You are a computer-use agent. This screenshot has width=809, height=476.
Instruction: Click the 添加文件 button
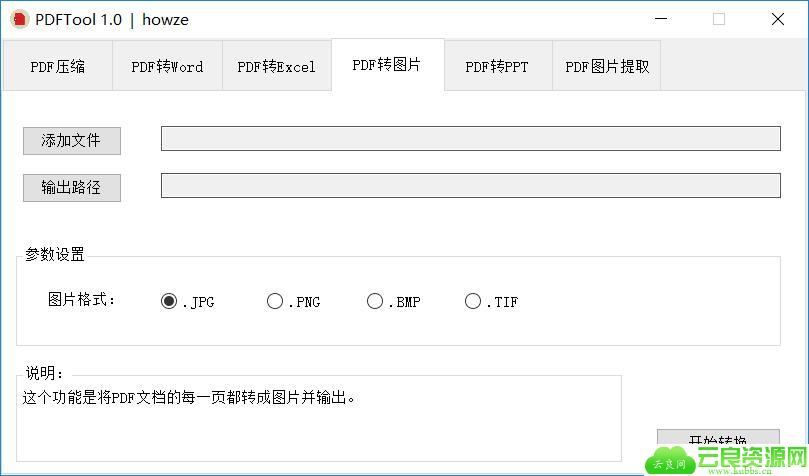click(x=71, y=141)
